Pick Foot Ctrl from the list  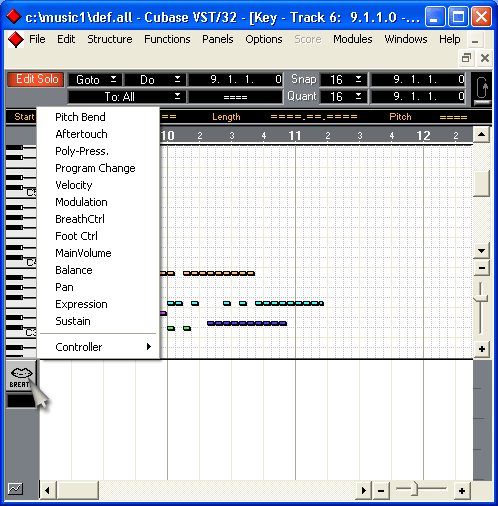click(x=98, y=236)
